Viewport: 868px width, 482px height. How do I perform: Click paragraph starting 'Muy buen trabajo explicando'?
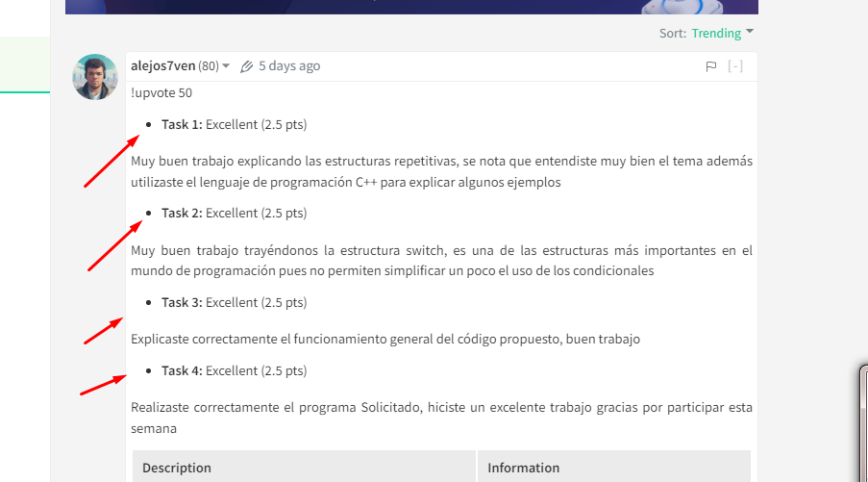coord(442,171)
